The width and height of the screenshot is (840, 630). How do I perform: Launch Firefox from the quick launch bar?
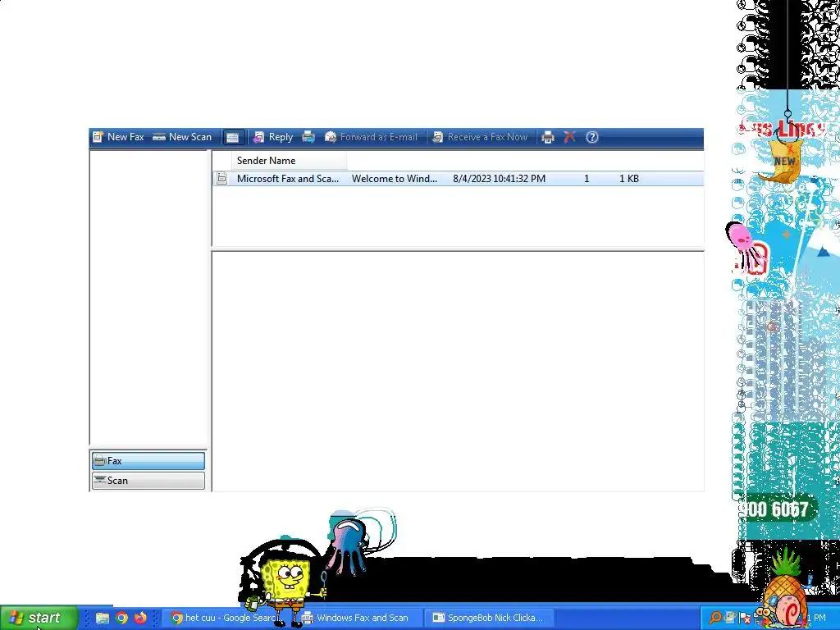(140, 619)
